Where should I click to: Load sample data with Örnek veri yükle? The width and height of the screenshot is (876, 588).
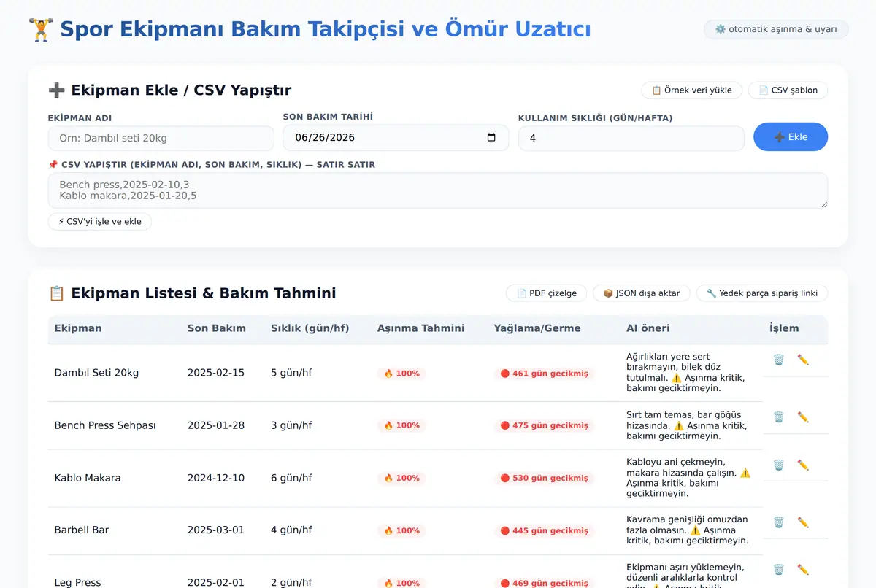click(x=692, y=90)
